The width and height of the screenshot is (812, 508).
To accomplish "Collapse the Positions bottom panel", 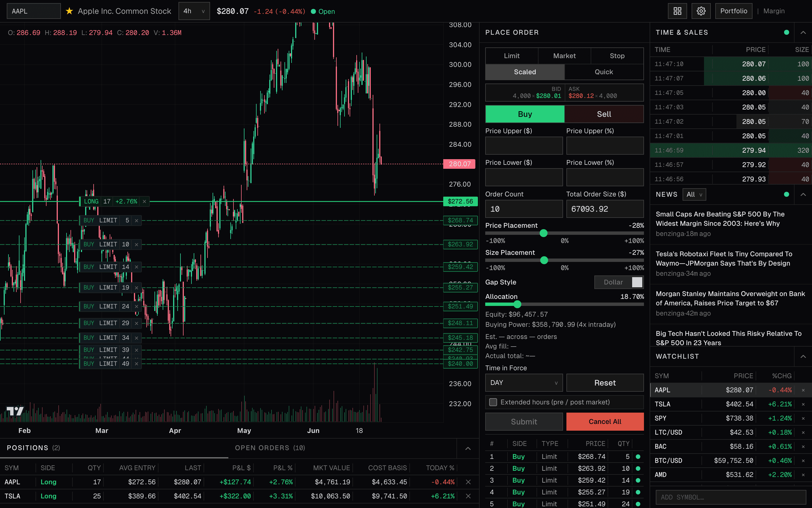I will [468, 448].
